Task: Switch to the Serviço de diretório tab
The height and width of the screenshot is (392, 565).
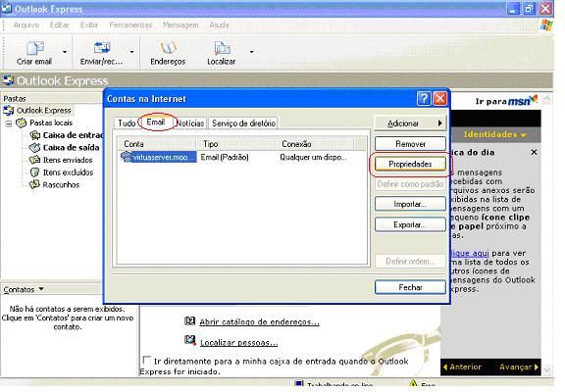Action: click(243, 123)
